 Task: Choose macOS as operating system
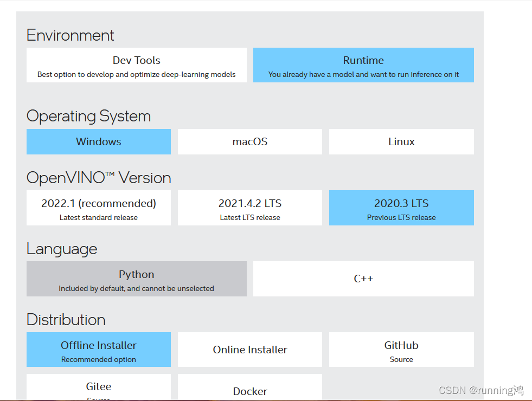(x=249, y=141)
